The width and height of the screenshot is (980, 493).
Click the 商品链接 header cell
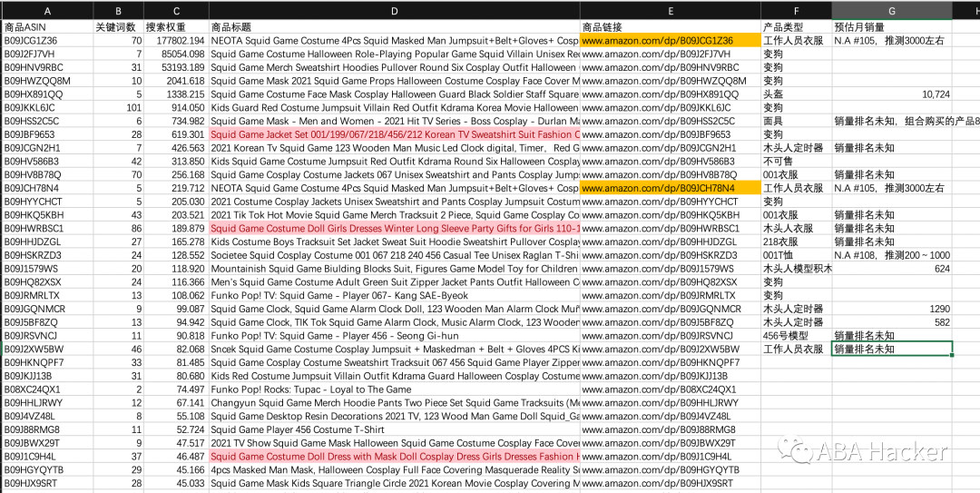point(671,27)
